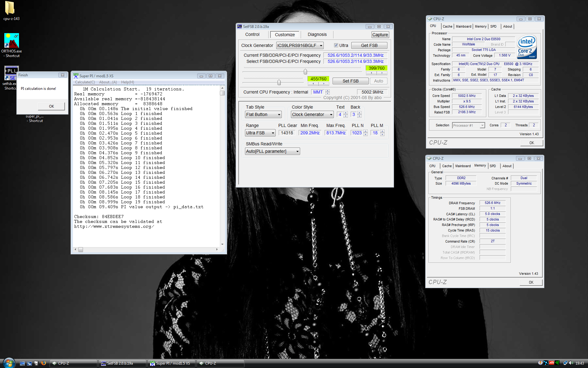Click the network connections tray icon
This screenshot has width=588, height=368.
click(565, 363)
